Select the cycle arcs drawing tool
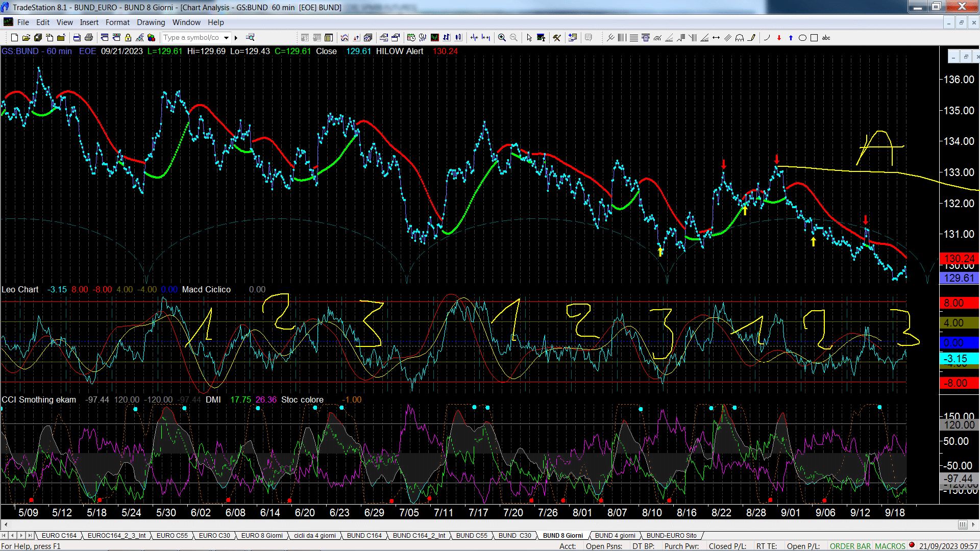Image resolution: width=980 pixels, height=551 pixels. [740, 38]
